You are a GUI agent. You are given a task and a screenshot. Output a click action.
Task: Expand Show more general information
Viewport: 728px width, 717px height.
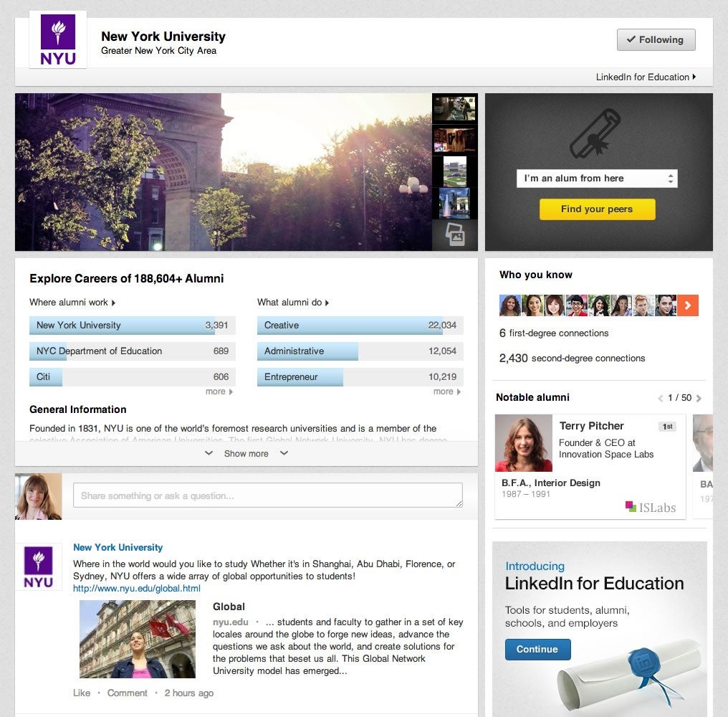[246, 454]
